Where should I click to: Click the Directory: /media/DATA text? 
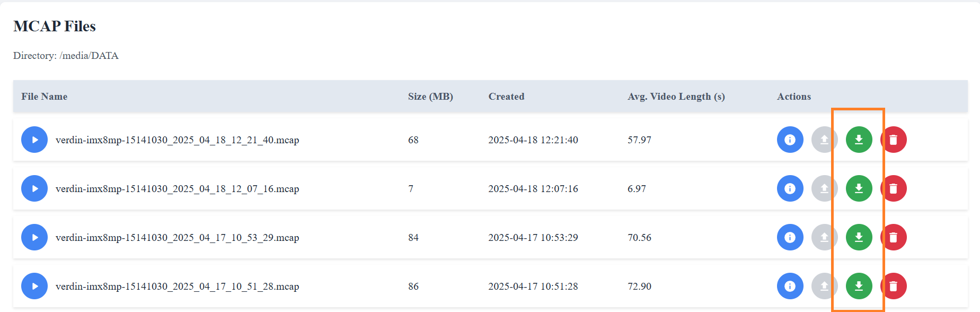66,56
